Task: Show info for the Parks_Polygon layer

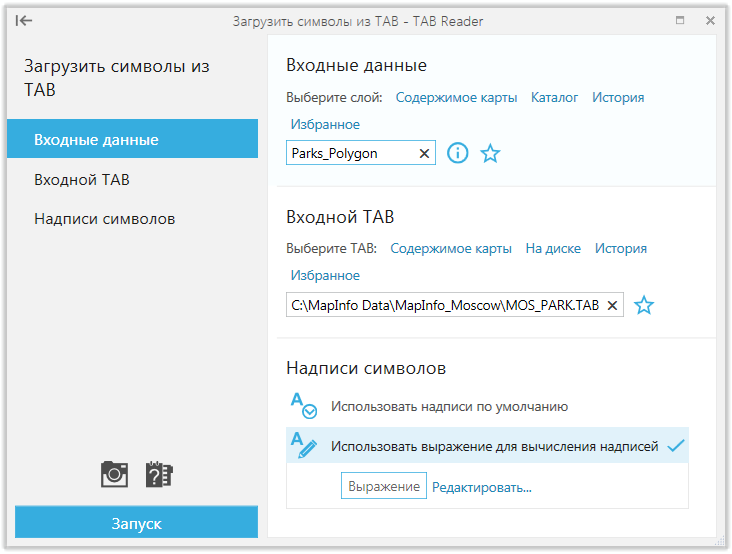Action: coord(457,153)
